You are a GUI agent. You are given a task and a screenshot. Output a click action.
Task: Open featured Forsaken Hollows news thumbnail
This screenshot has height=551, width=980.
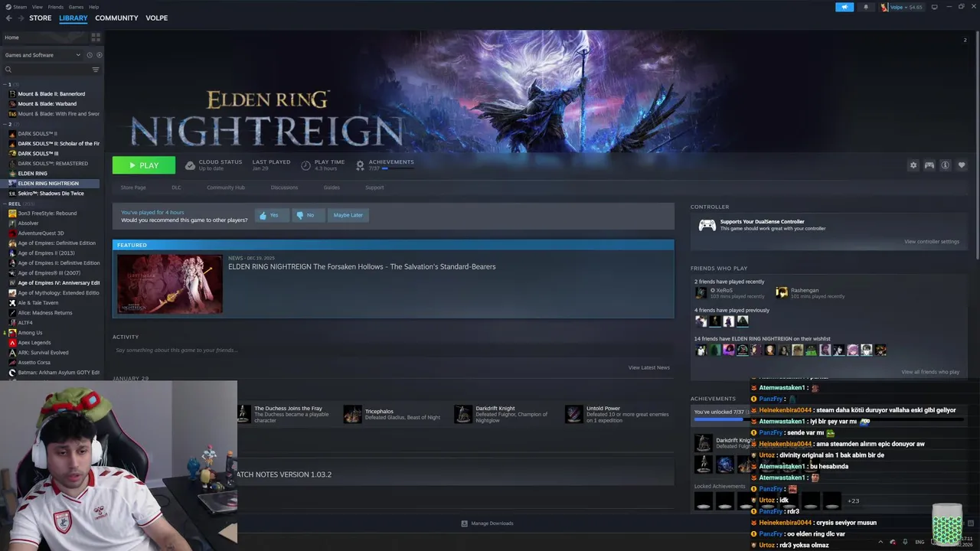pos(170,284)
